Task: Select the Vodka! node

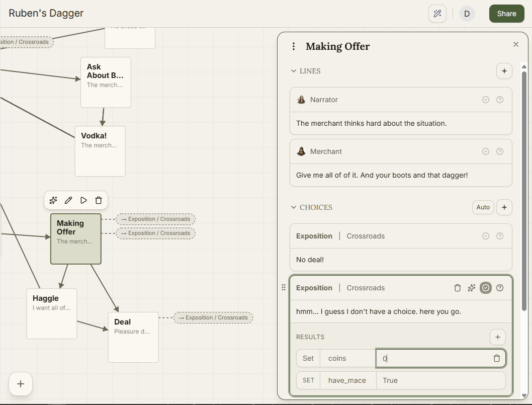Action: [x=100, y=151]
